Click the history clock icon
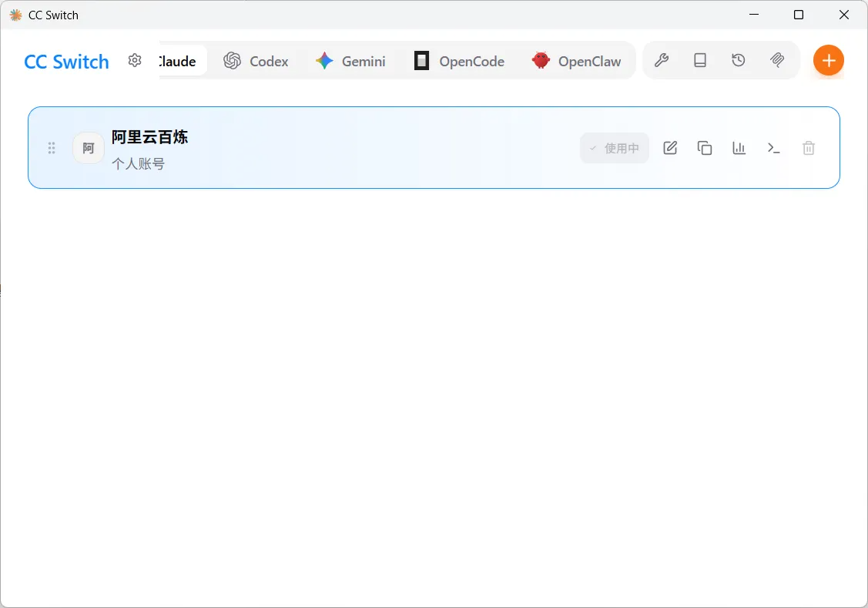 coord(739,60)
